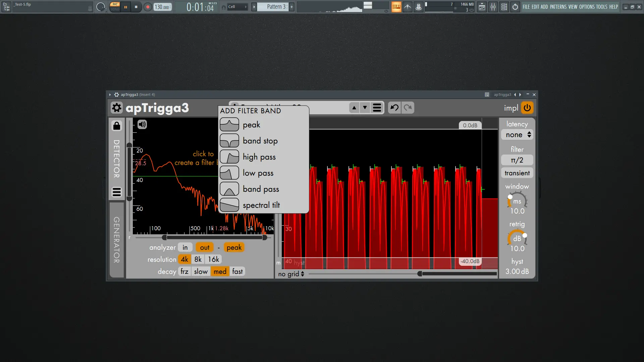Set decay speed to fast
Viewport: 644px width, 362px height.
(237, 271)
